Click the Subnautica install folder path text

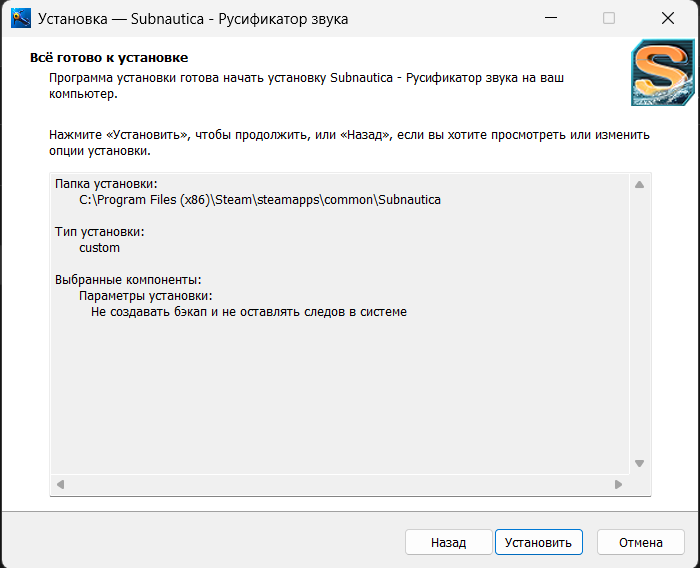coord(260,200)
